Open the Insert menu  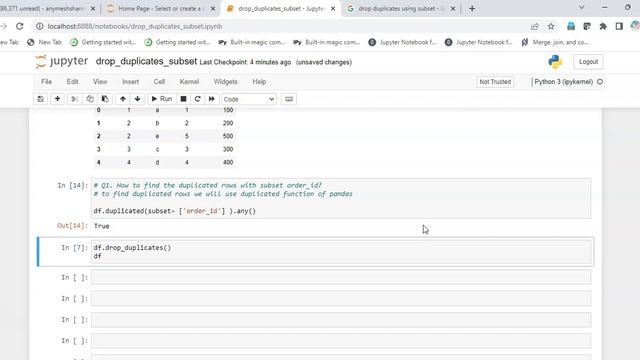(x=130, y=82)
